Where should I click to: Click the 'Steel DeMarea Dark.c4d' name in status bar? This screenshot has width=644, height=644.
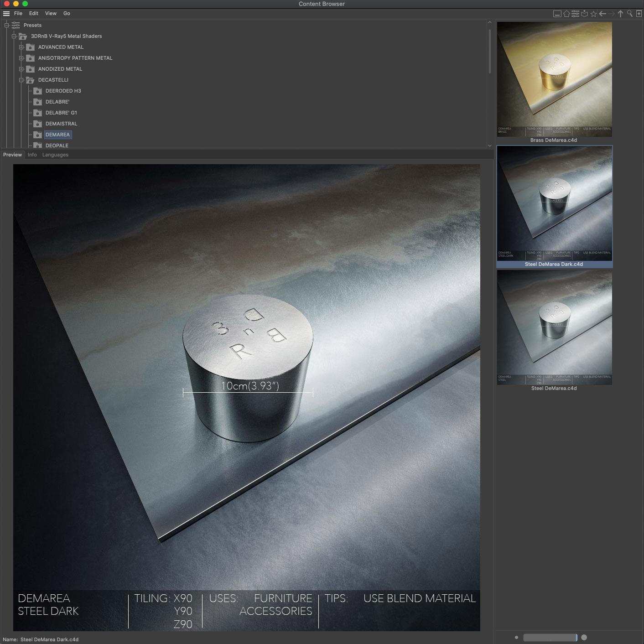[x=49, y=639]
